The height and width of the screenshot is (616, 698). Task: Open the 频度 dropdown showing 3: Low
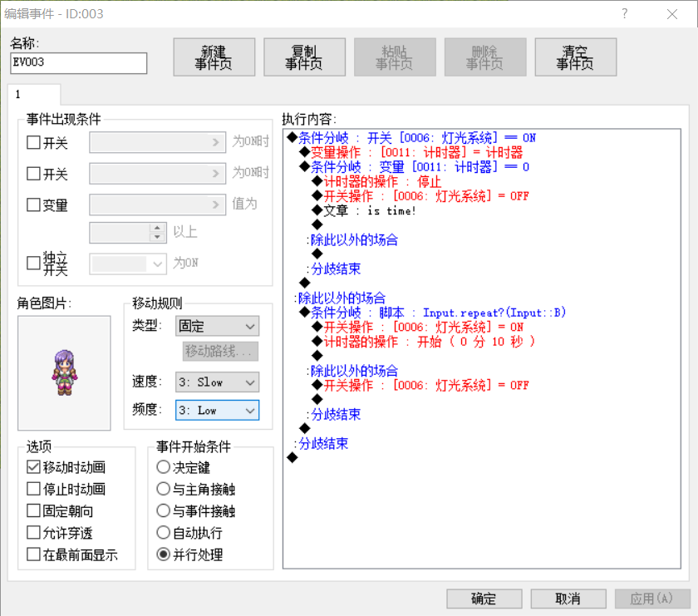(217, 410)
